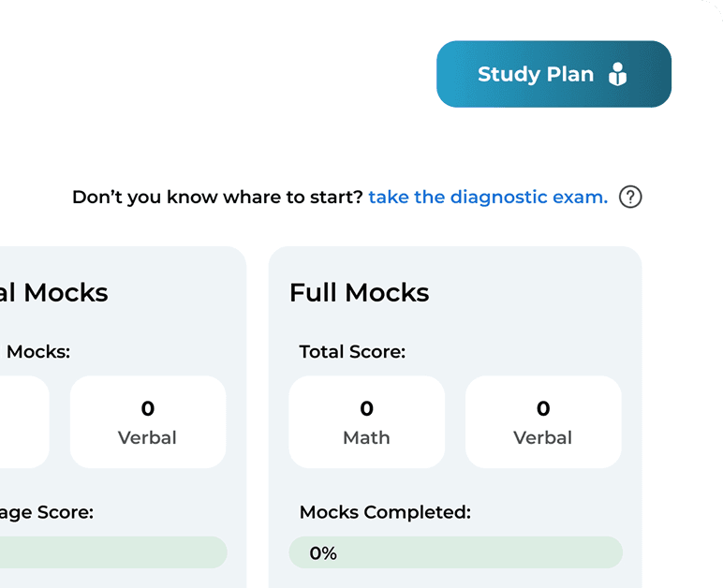The image size is (723, 588).
Task: Click the partially visible Mocks heading on left
Action: (x=54, y=292)
